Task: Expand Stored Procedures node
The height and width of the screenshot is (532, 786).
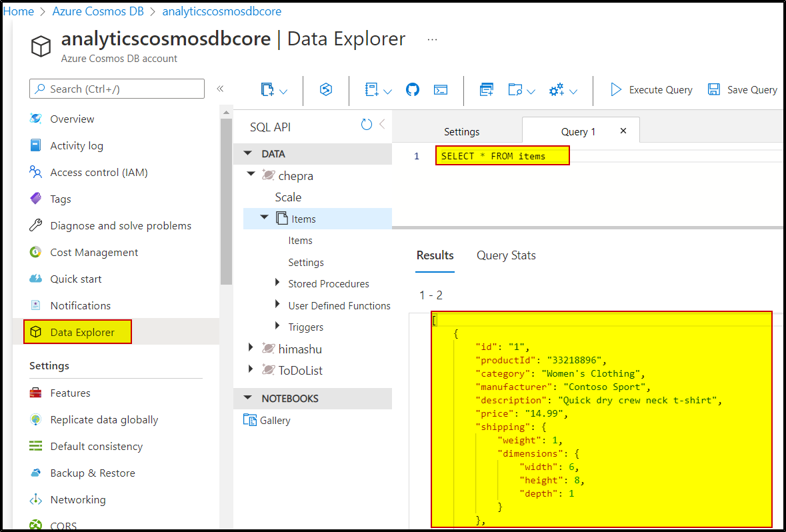Action: pyautogui.click(x=277, y=283)
